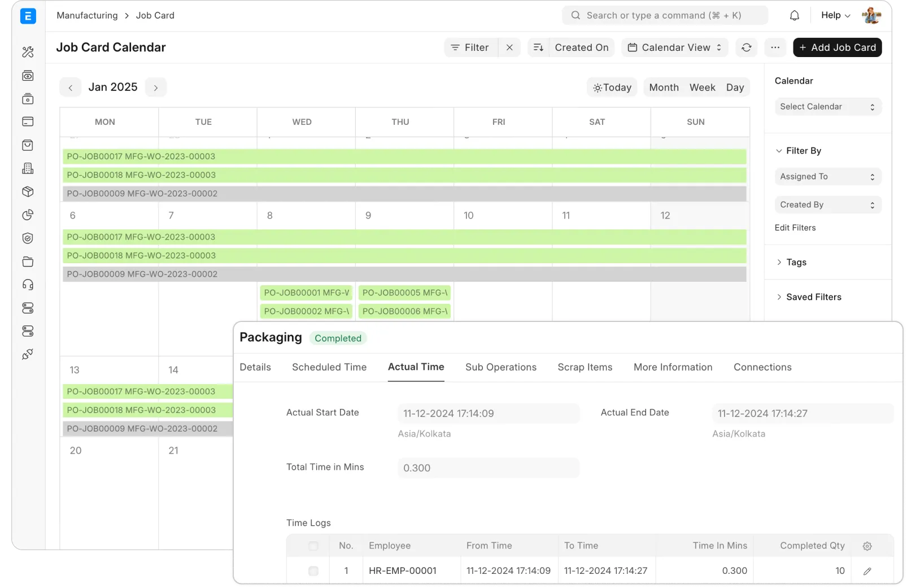Open the Sub Operations tab
907x588 pixels.
point(500,367)
